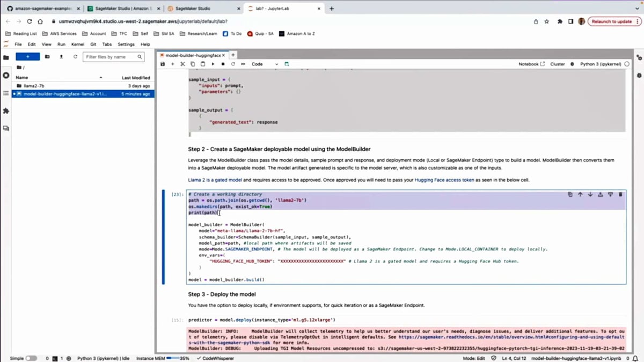Create a new folder in file browser
This screenshot has width=644, height=362.
47,57
